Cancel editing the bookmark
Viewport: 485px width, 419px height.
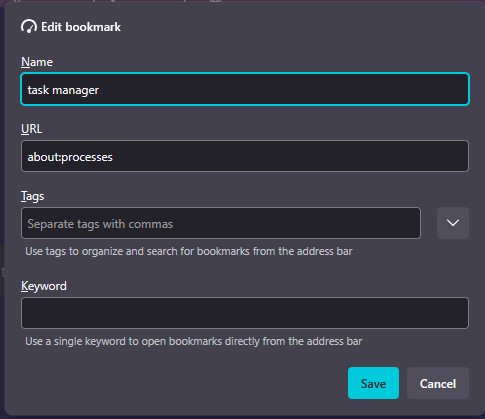point(438,383)
